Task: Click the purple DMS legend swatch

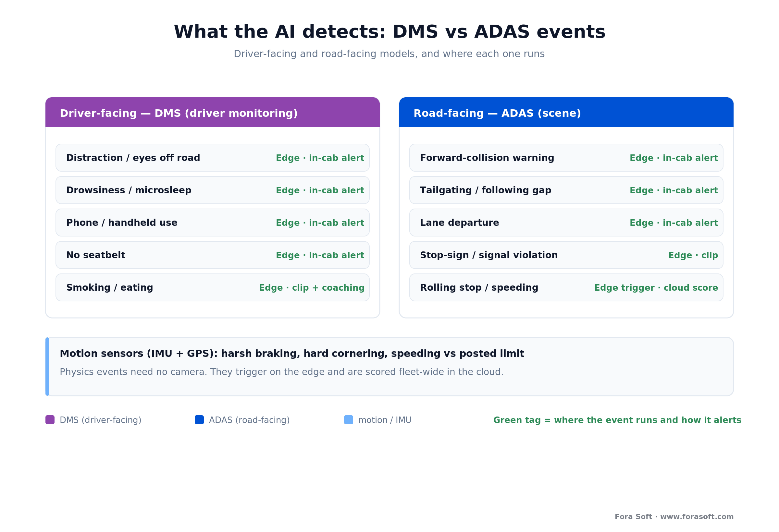Action: coord(50,420)
